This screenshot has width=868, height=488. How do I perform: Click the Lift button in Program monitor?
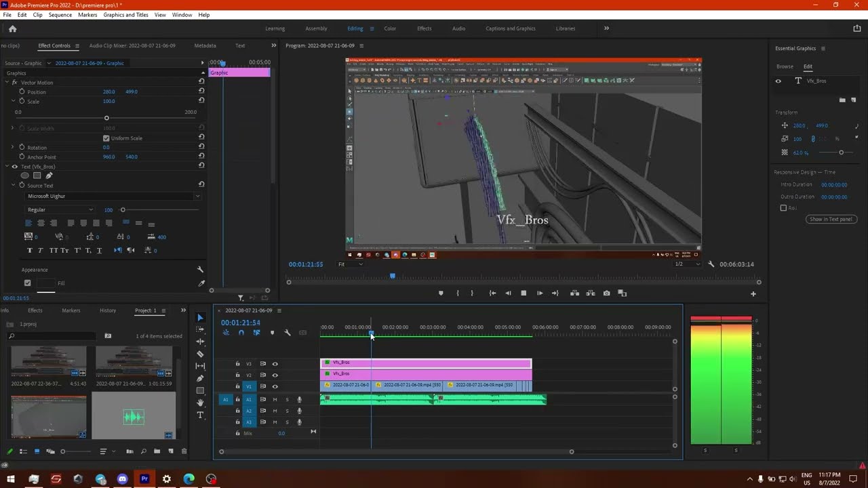point(574,293)
